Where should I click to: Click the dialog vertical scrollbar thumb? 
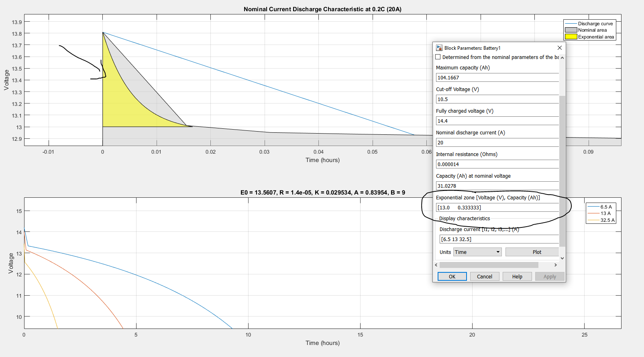[562, 171]
